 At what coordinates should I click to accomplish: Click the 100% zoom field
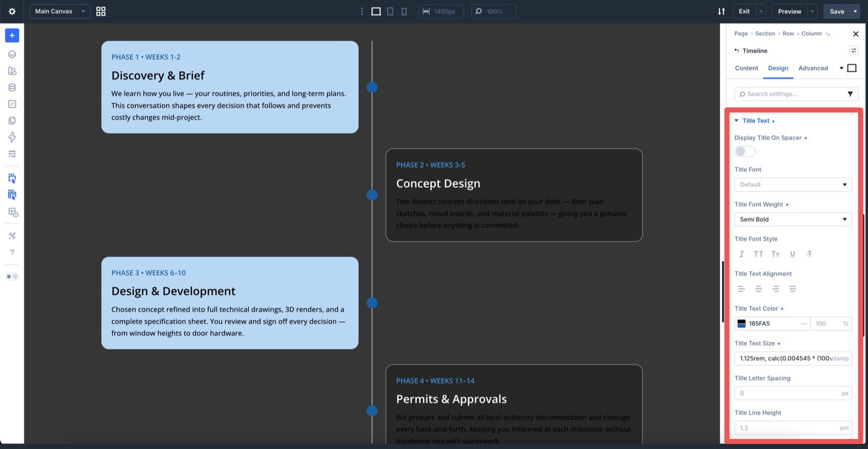[x=493, y=11]
